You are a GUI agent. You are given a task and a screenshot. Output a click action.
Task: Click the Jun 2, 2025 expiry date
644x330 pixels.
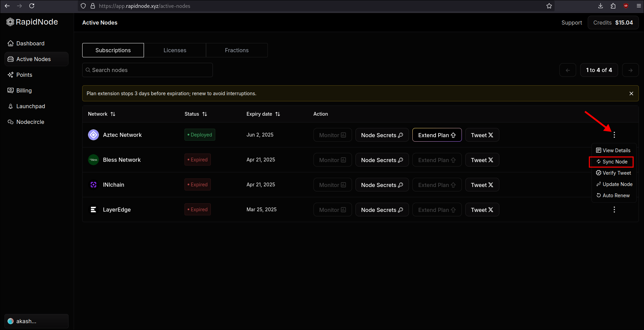[x=260, y=135]
